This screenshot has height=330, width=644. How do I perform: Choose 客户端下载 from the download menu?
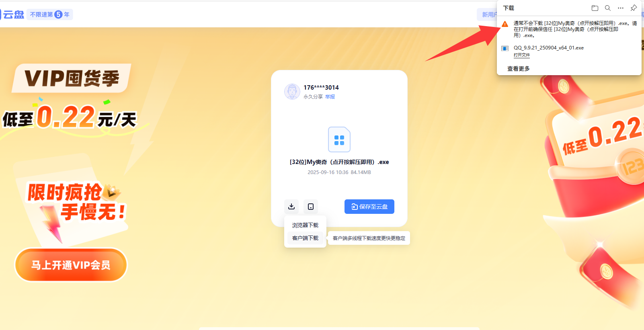point(305,238)
